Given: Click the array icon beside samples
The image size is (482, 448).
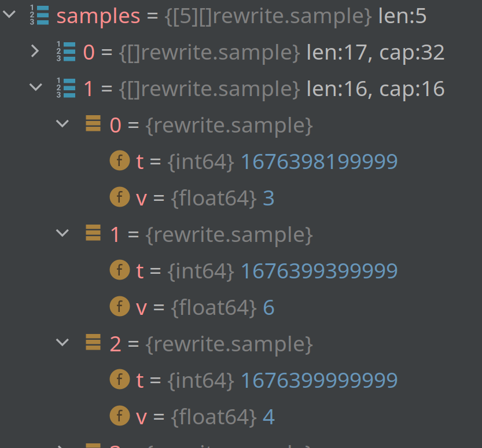Looking at the screenshot, I should (x=39, y=14).
